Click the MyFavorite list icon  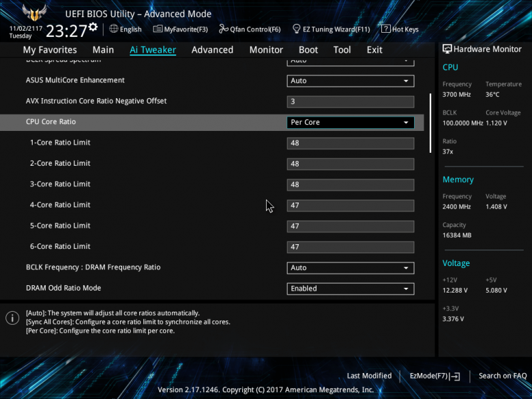[158, 29]
